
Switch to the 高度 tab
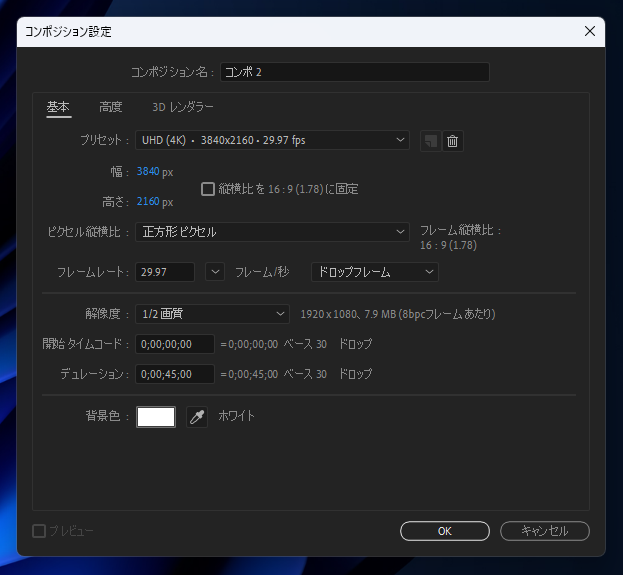coord(110,107)
